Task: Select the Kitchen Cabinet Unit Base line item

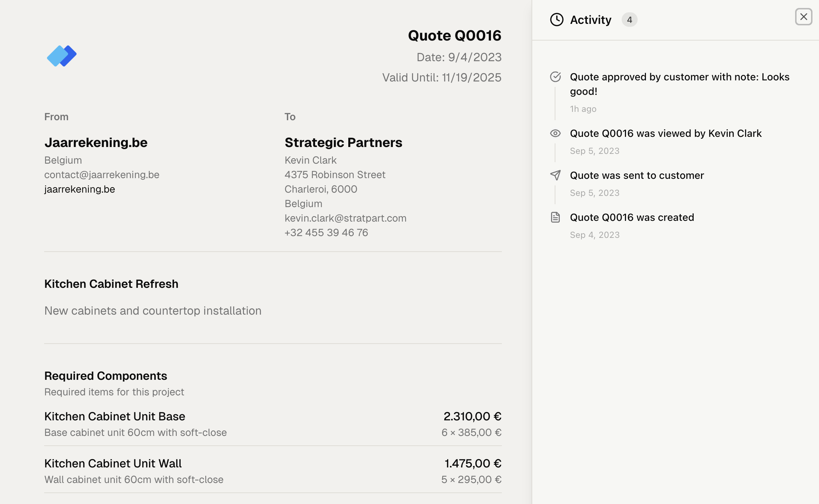Action: [x=115, y=416]
